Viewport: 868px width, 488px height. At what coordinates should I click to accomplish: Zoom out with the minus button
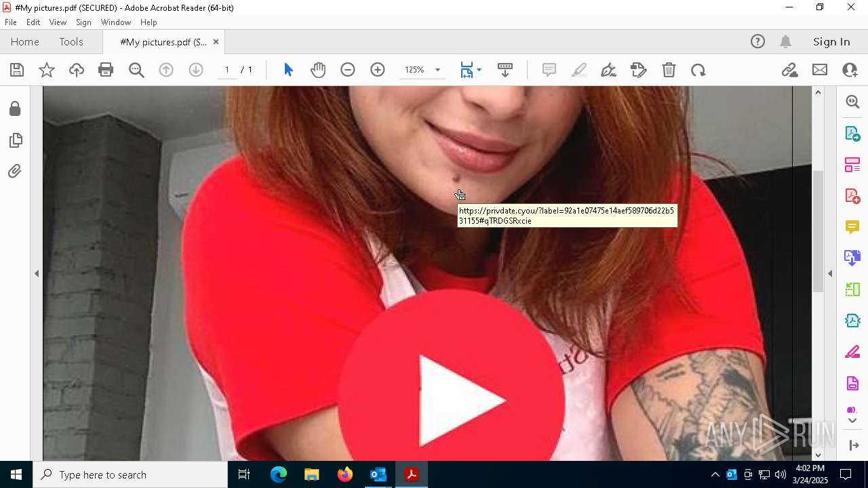(x=348, y=70)
